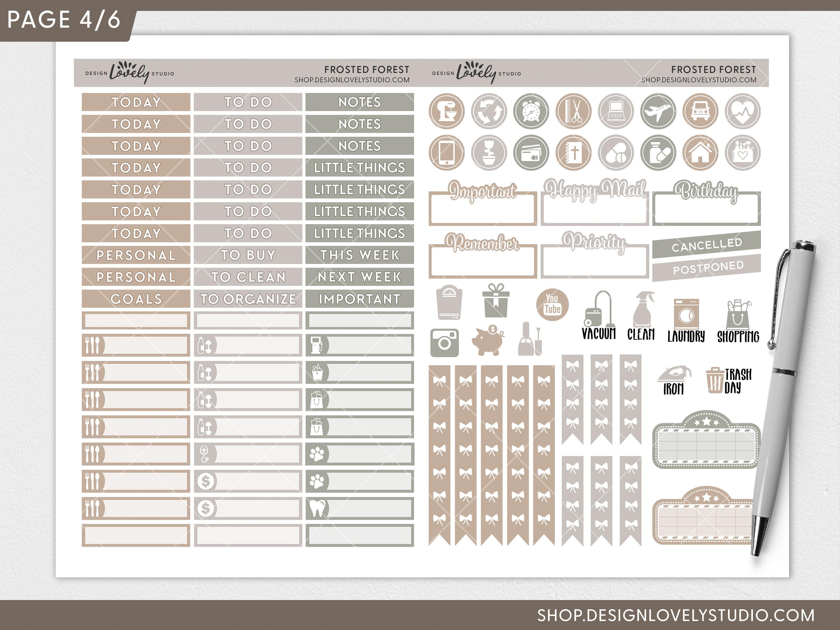Select the piggy bank icon

click(488, 340)
